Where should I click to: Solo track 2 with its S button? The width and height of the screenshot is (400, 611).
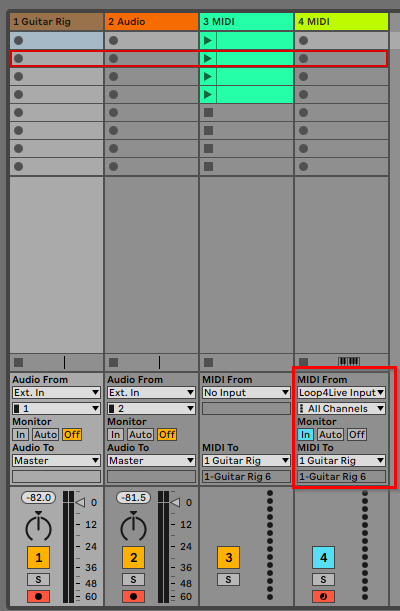[133, 579]
